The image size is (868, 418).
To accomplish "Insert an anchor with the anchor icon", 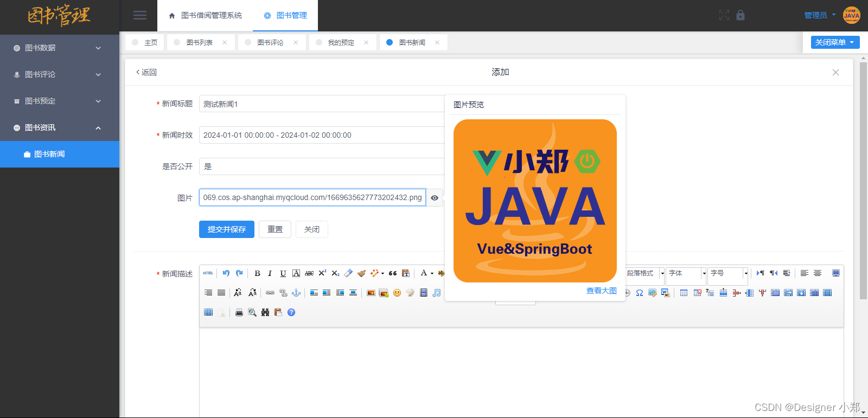I will pos(296,293).
